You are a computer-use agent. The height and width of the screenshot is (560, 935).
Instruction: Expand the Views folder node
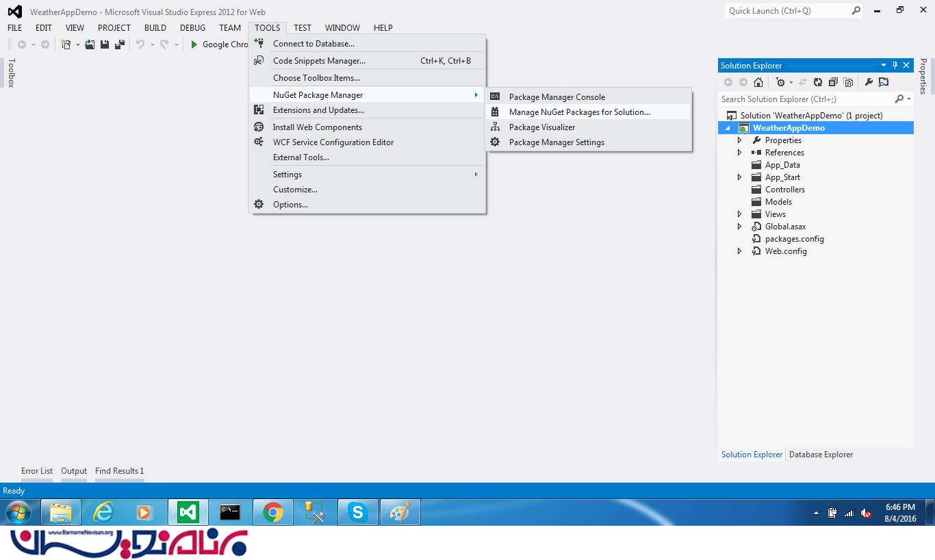click(x=739, y=214)
